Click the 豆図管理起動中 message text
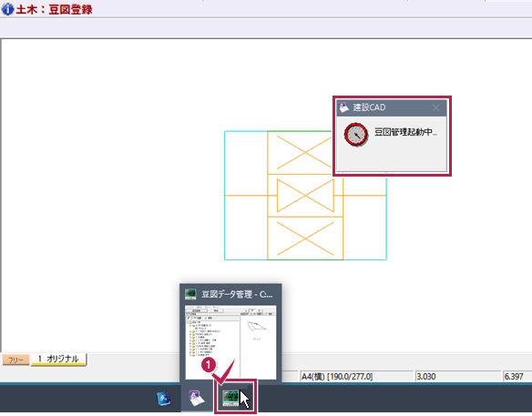The width and height of the screenshot is (532, 416). coord(405,132)
